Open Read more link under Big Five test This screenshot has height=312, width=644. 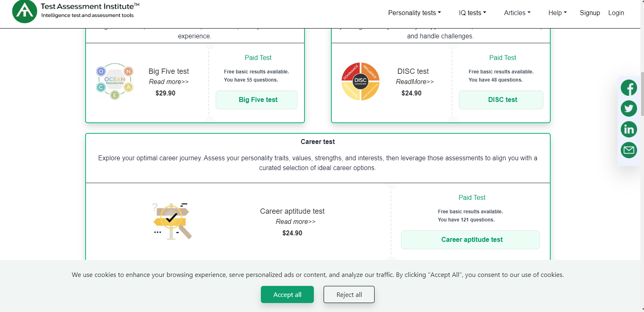169,82
